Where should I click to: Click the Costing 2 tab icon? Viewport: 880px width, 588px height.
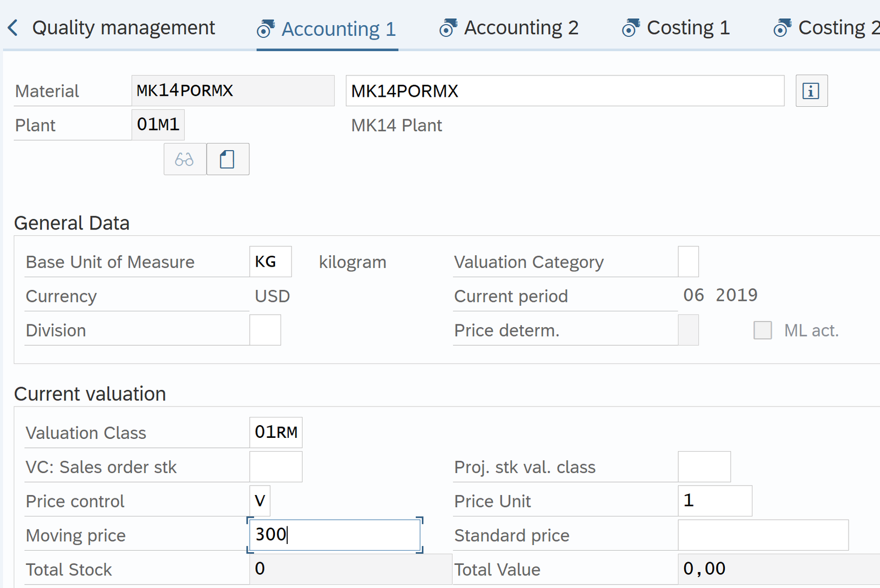coord(782,28)
